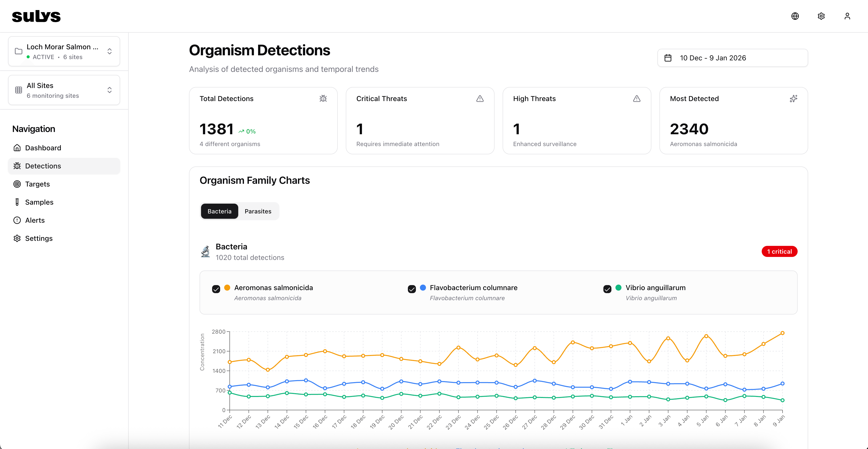Uncheck Aeromonas salmonicida series checkbox
Viewport: 868px width, 449px height.
(x=216, y=289)
